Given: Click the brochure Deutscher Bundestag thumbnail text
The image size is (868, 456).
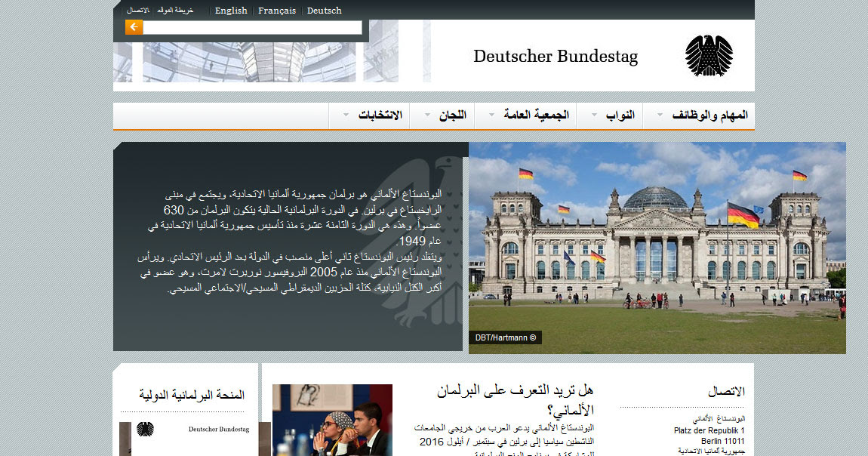Looking at the screenshot, I should pos(219,430).
